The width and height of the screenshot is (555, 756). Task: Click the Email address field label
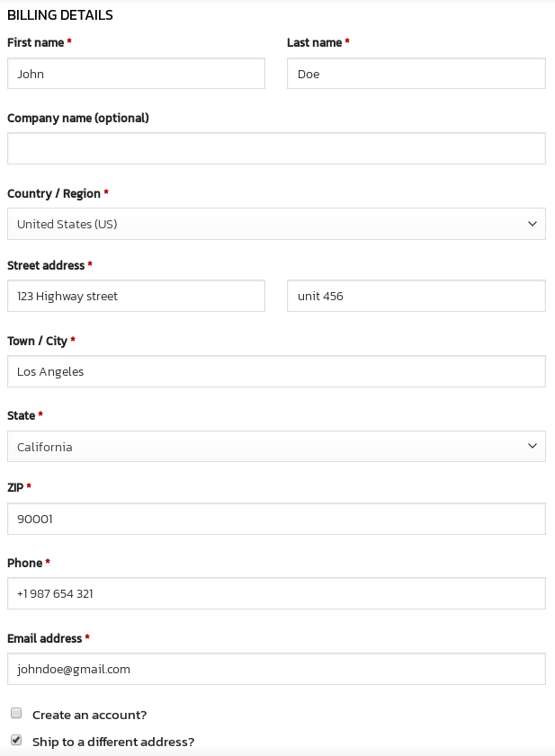44,638
